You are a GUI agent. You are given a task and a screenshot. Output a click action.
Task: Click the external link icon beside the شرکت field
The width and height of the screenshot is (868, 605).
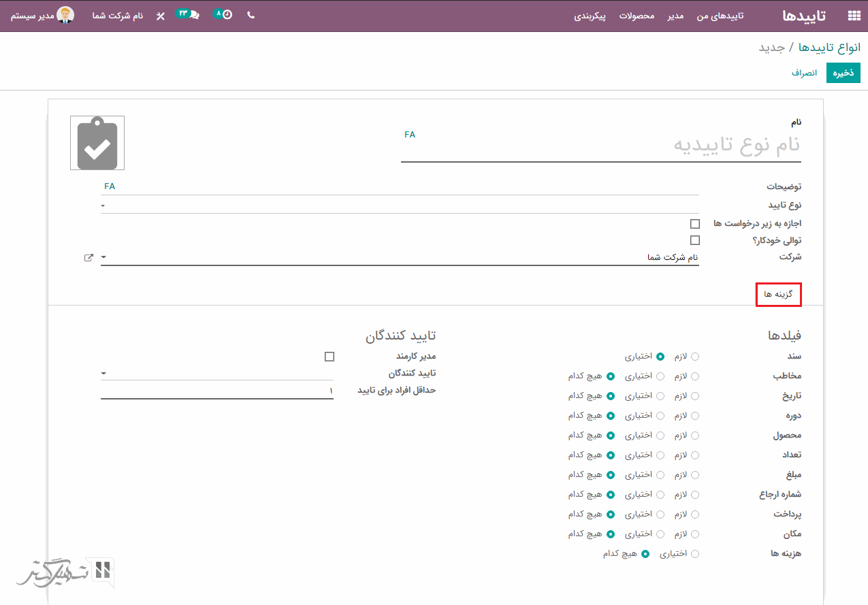[x=89, y=258]
